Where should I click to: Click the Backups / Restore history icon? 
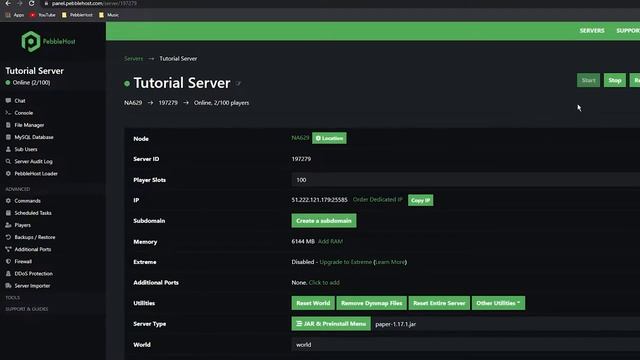point(8,237)
